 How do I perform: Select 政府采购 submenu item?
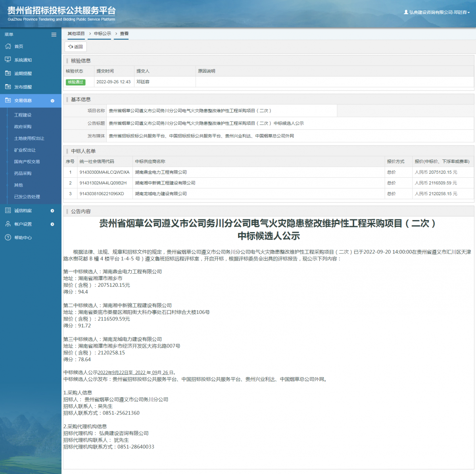click(x=23, y=127)
